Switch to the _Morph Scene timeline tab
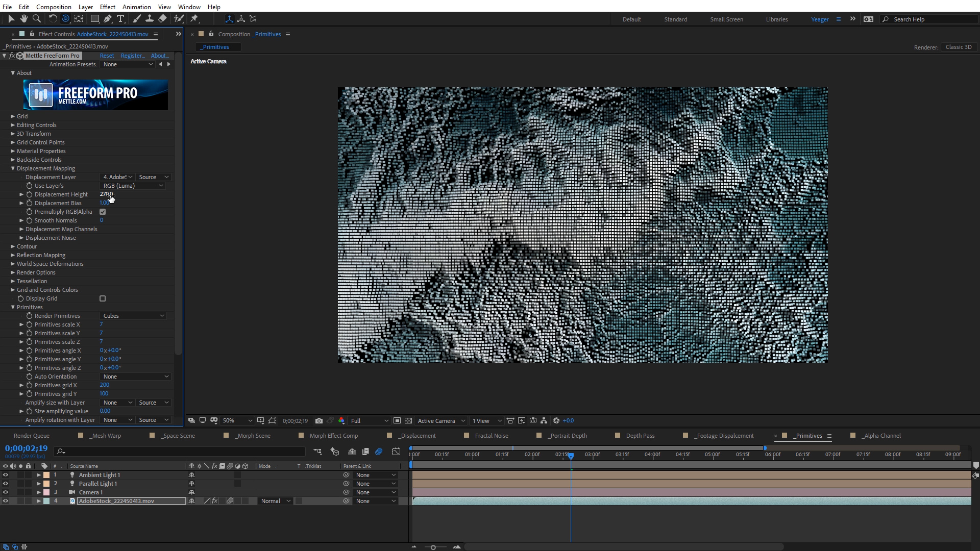This screenshot has height=551, width=980. (x=253, y=436)
